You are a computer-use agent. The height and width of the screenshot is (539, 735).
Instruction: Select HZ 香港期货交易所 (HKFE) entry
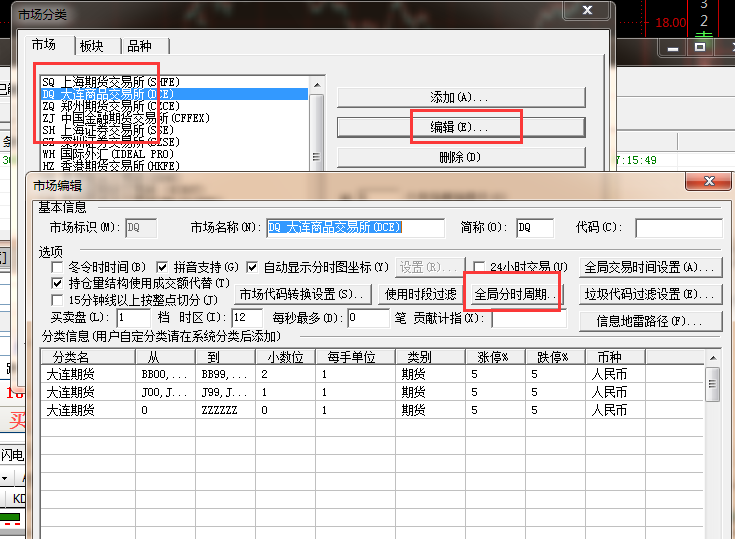tap(174, 165)
